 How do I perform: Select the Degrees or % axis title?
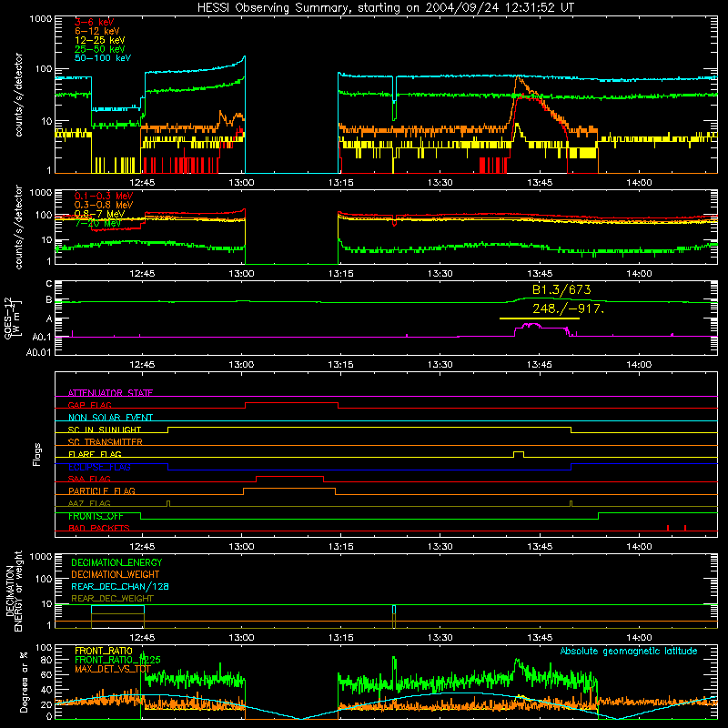click(24, 682)
